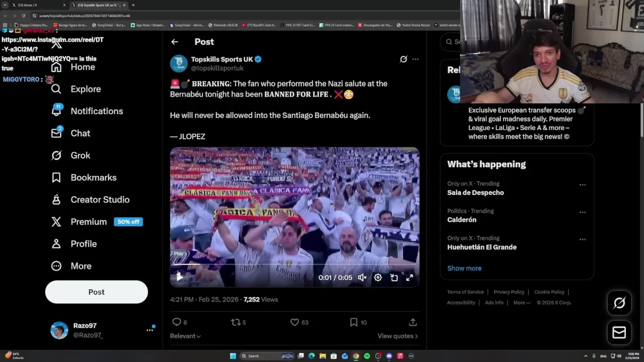The width and height of the screenshot is (644, 362).
Task: Open Explore in the X sidebar
Action: (76, 89)
